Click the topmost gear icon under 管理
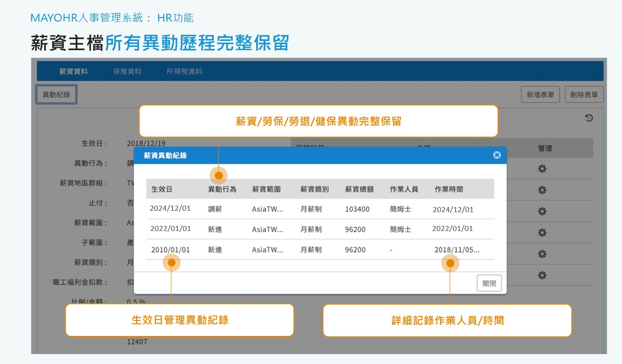Viewport: 622px width, 364px height. (x=542, y=169)
